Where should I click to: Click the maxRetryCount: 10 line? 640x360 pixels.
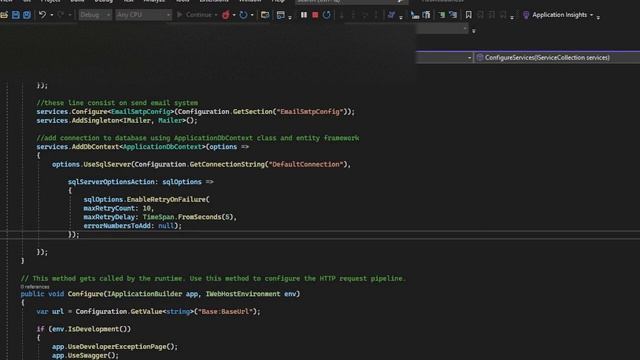[x=119, y=208]
